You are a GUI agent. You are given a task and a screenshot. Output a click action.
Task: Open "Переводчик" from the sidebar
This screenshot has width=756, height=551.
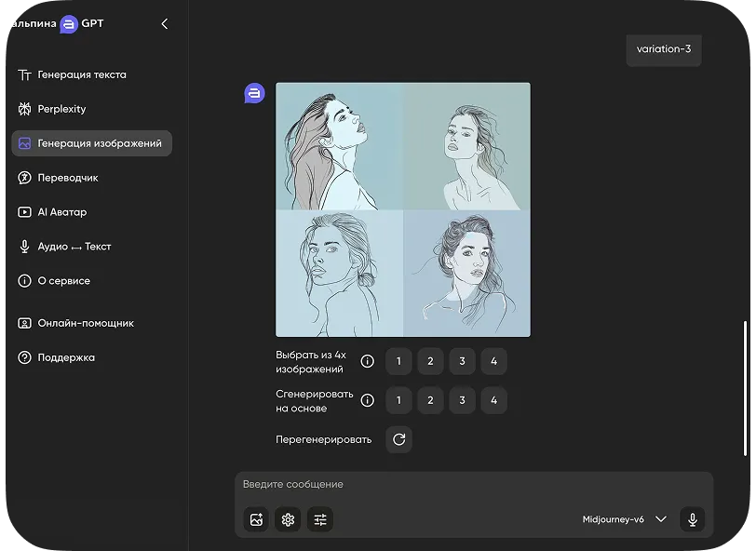click(x=68, y=178)
